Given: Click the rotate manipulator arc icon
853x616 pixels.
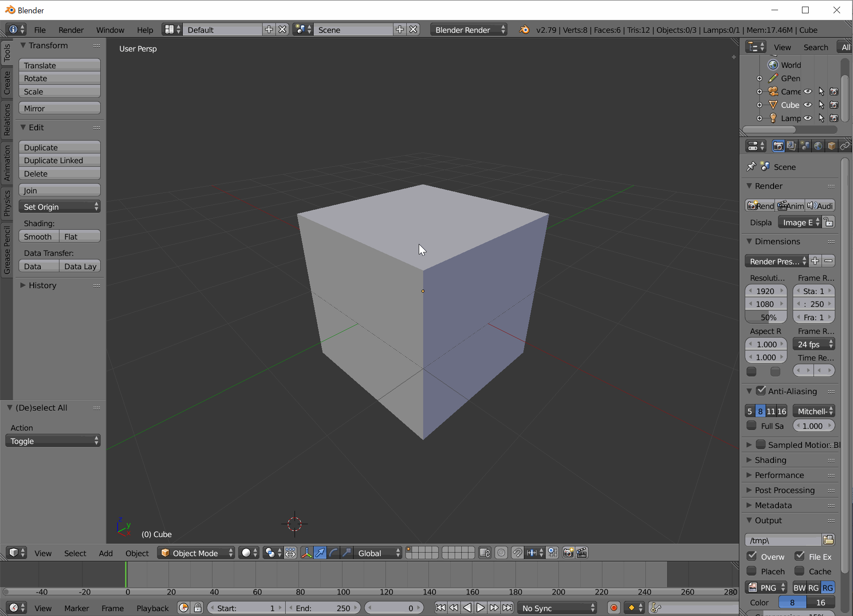Looking at the screenshot, I should click(x=334, y=553).
